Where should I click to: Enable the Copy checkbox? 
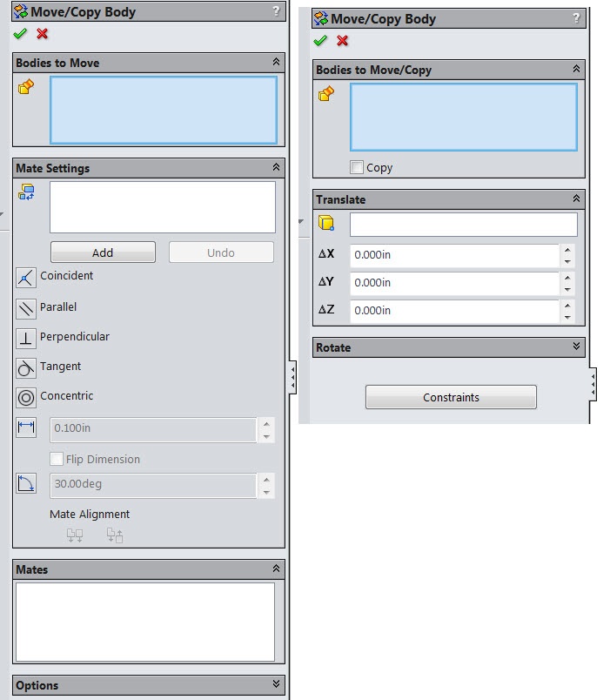pos(357,167)
